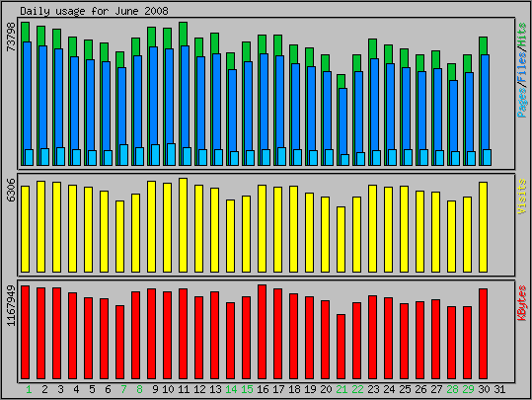Click the green Hits bar top for day 11
Viewport: 532px width, 400px height.
[x=183, y=34]
